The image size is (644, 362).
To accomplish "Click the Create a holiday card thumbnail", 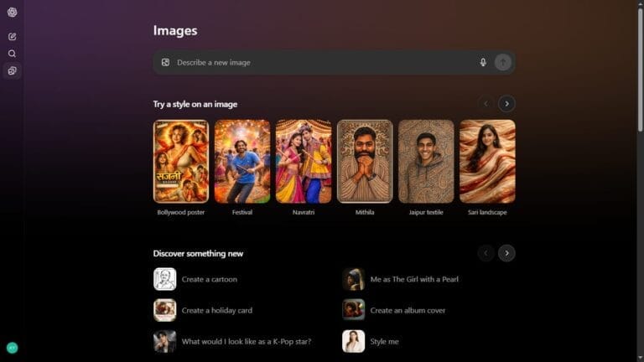I will pos(164,310).
